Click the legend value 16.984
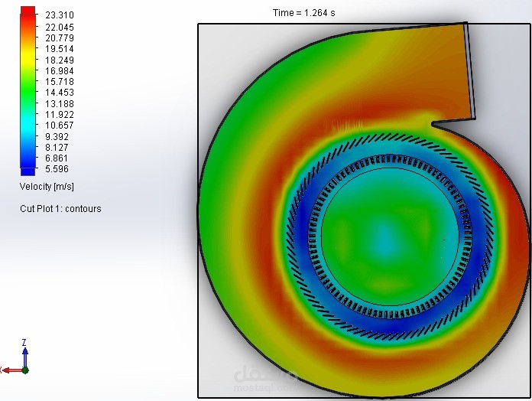532x401 pixels. [60, 71]
